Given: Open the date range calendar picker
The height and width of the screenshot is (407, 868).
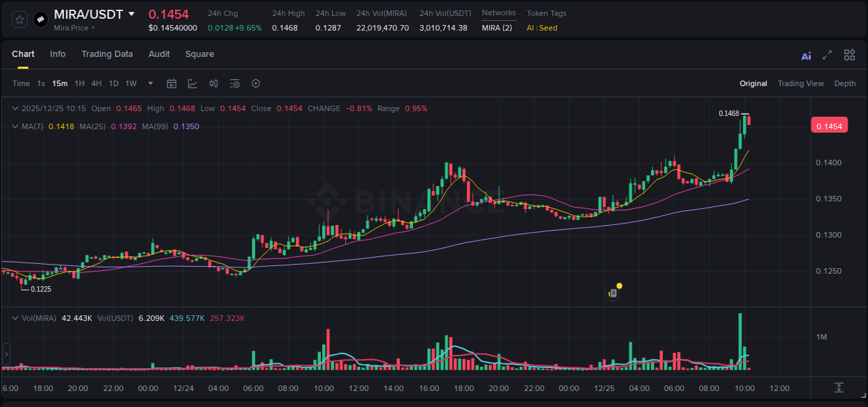Looking at the screenshot, I should click(x=172, y=83).
